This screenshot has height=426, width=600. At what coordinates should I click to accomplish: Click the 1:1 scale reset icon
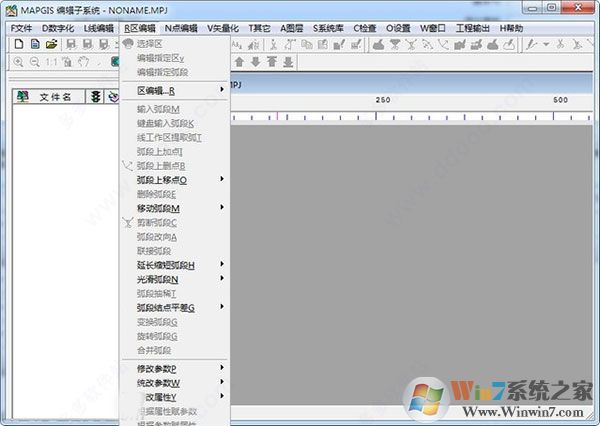click(51, 62)
